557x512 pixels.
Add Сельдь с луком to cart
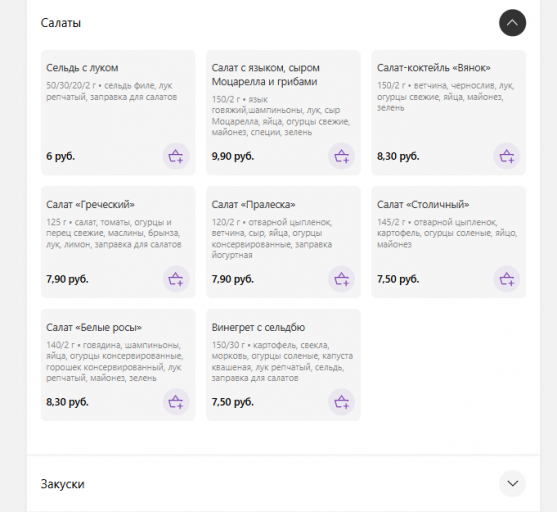[x=176, y=156]
